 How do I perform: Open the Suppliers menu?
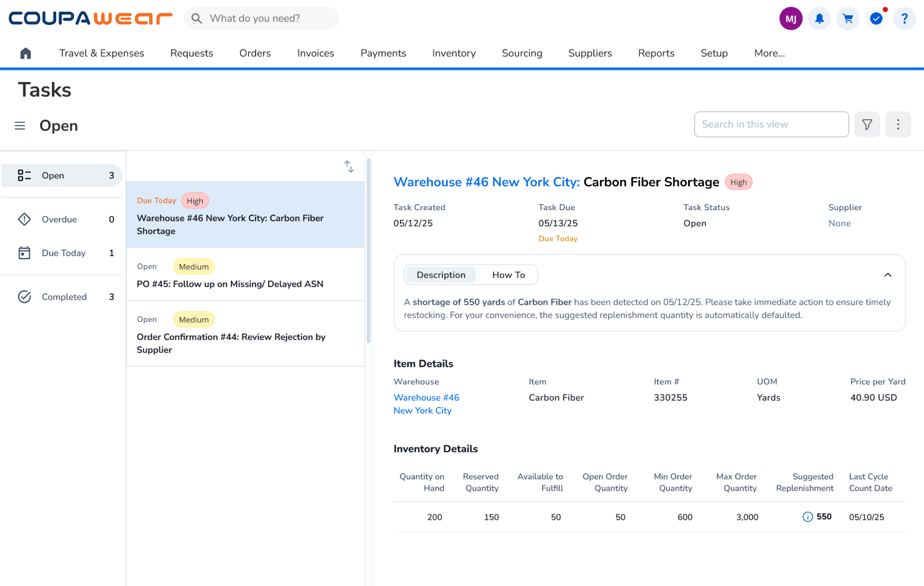(x=590, y=53)
